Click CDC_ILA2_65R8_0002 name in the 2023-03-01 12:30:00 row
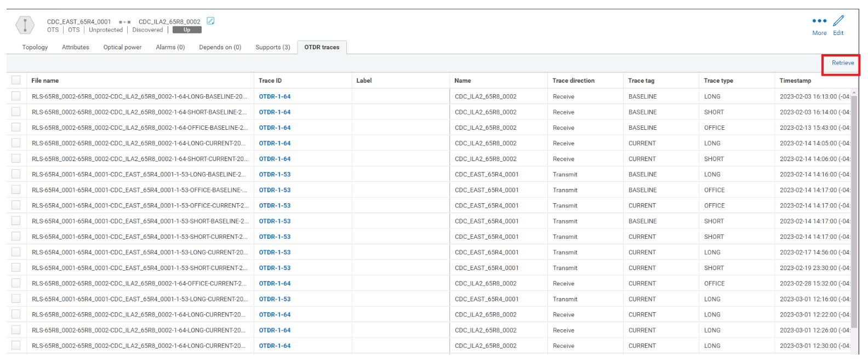The height and width of the screenshot is (361, 868). (x=486, y=346)
